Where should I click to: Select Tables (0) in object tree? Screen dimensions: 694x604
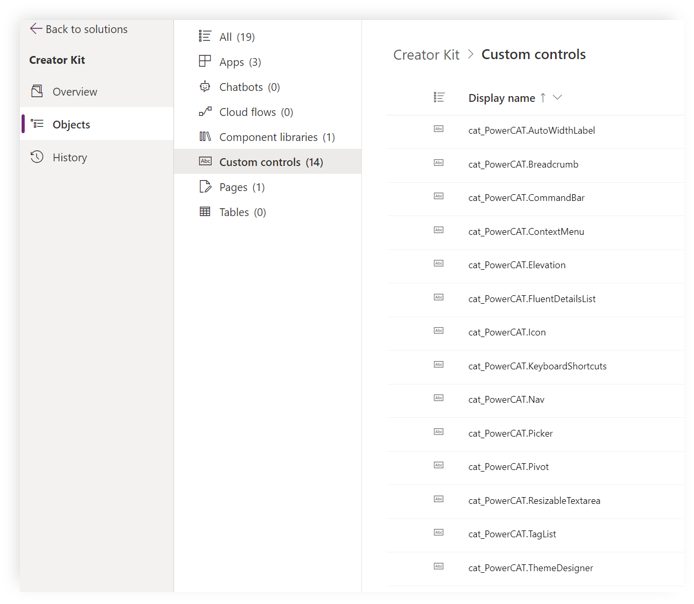point(268,212)
